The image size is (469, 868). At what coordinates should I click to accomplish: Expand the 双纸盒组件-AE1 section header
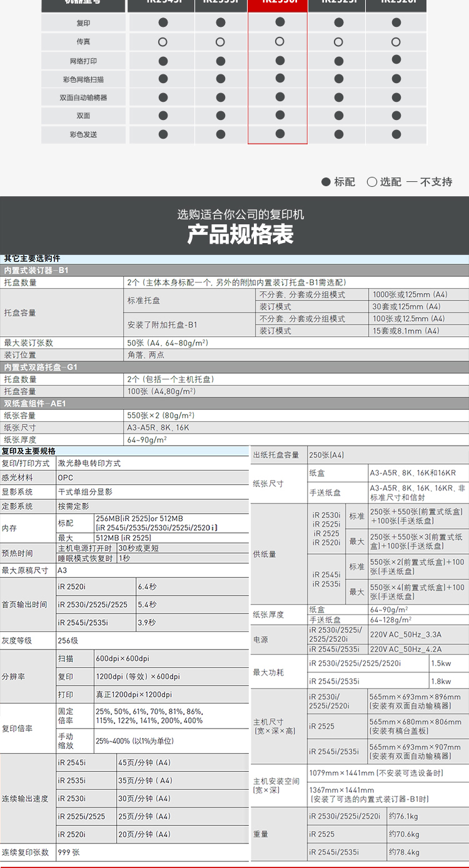35,404
